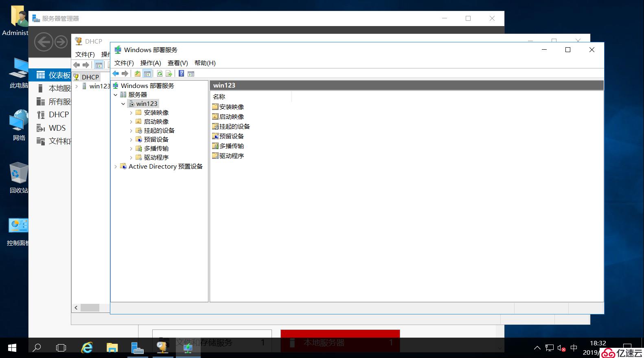The width and height of the screenshot is (644, 358).
Task: Open Windows Start menu
Action: point(12,348)
